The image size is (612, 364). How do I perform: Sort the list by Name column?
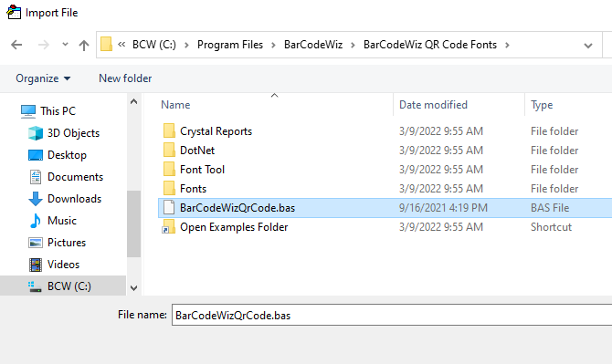point(175,105)
